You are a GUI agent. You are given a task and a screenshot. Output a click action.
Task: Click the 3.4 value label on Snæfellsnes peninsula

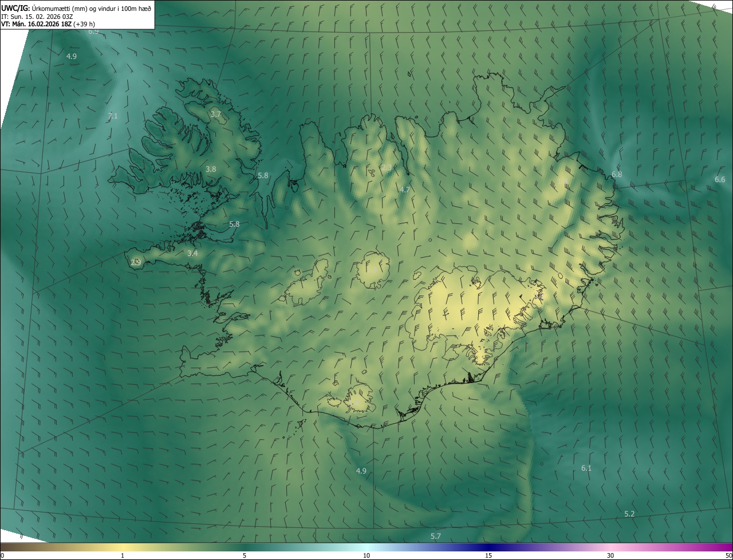coord(192,253)
